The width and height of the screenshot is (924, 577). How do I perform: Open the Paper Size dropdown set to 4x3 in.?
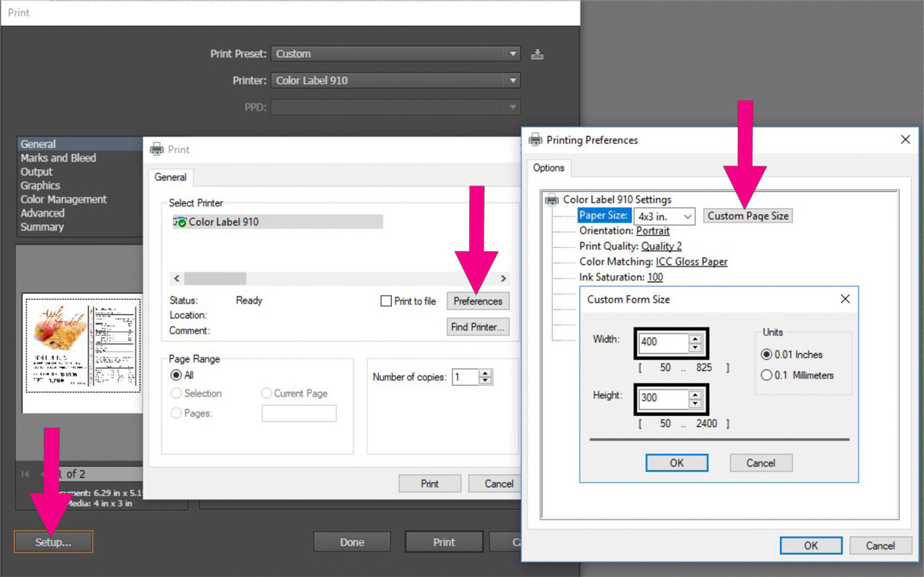pos(665,216)
